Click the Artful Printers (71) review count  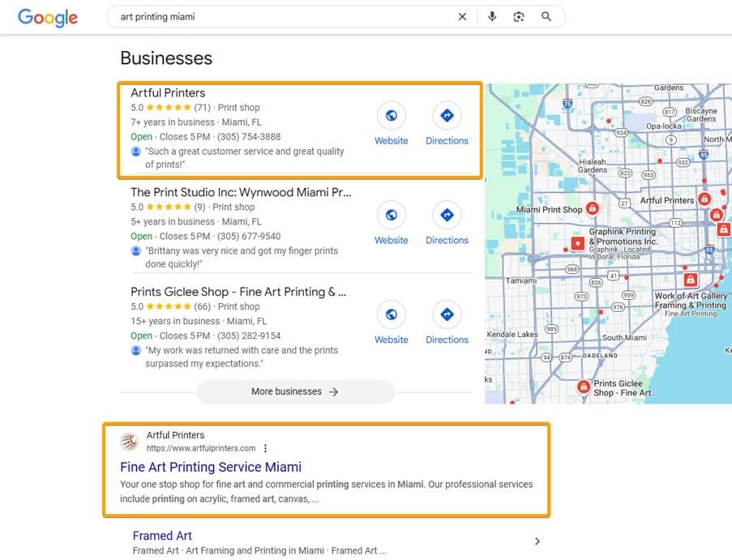point(202,107)
